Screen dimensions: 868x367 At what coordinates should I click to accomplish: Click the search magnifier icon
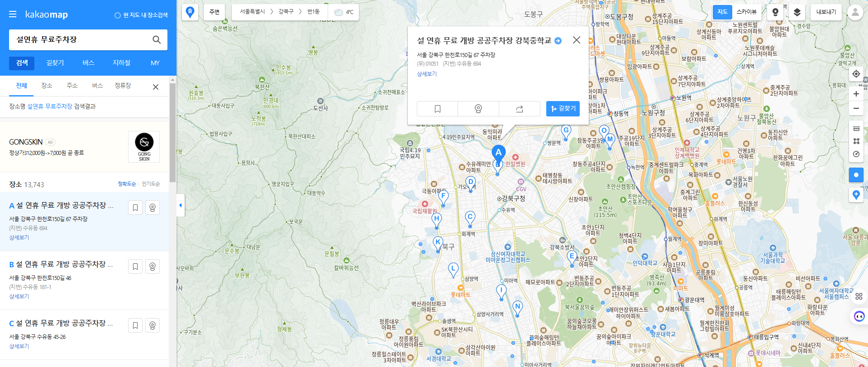(x=157, y=40)
